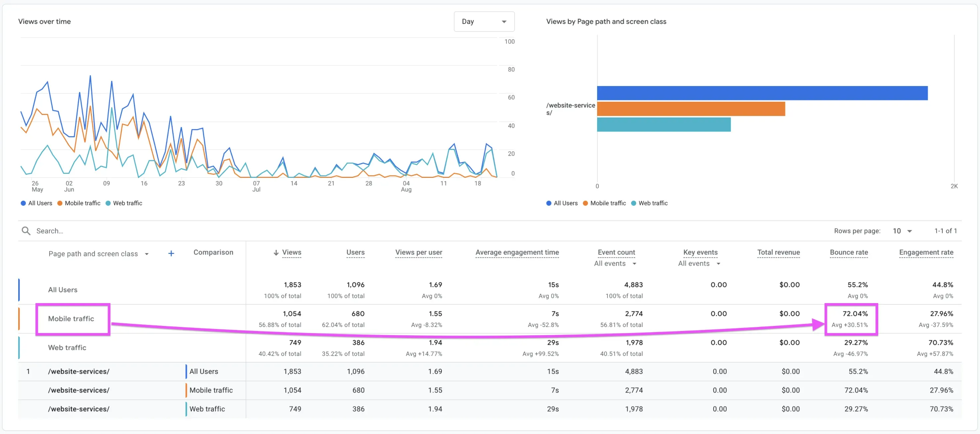Sort by Engagement rate column
The image size is (980, 434).
coord(926,252)
